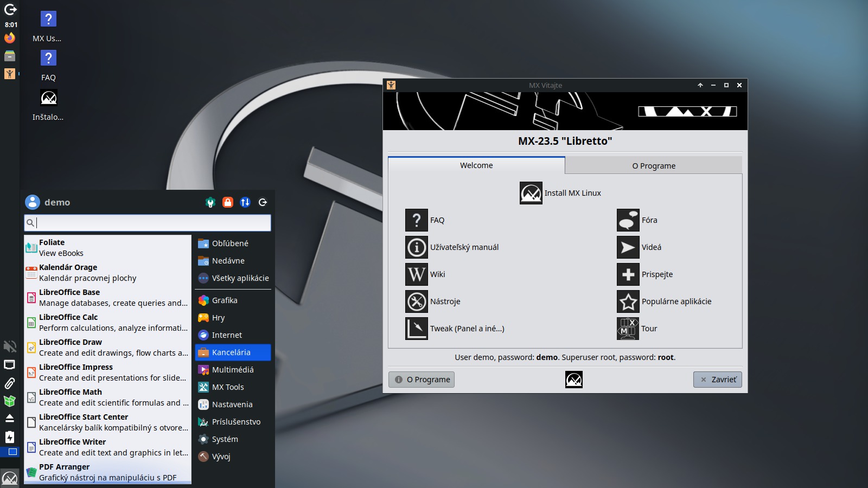
Task: Launch PDF Arranger
Action: coord(107,472)
